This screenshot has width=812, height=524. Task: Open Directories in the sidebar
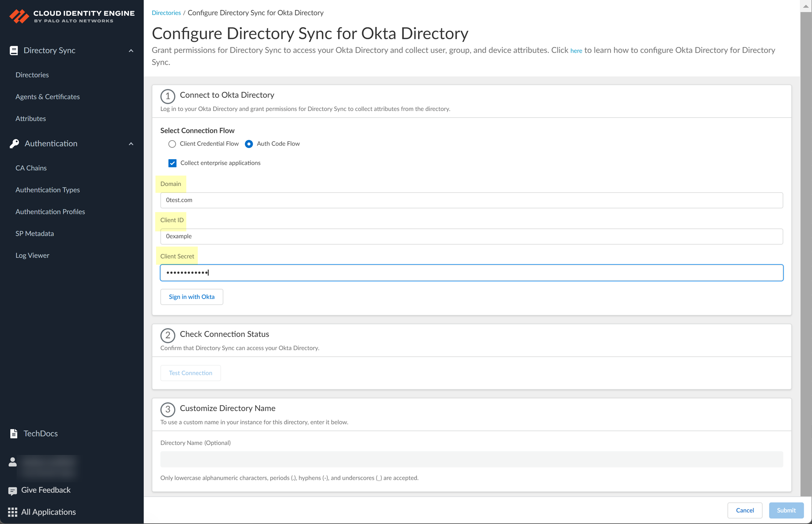(x=32, y=75)
